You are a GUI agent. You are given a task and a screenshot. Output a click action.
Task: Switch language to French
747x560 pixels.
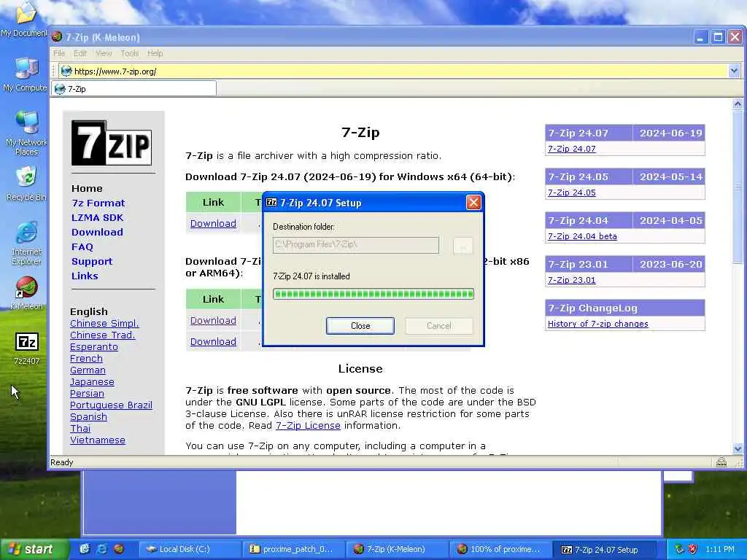click(x=86, y=359)
